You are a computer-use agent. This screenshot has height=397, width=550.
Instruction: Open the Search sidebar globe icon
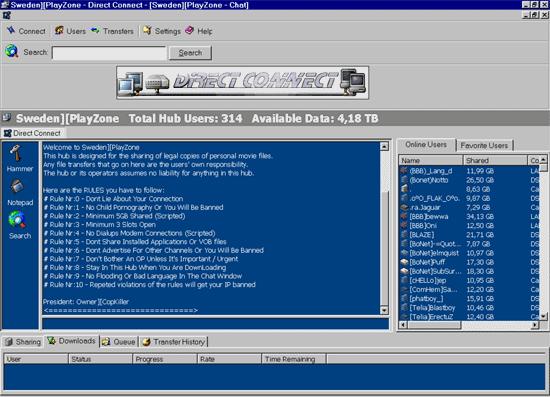point(17,220)
